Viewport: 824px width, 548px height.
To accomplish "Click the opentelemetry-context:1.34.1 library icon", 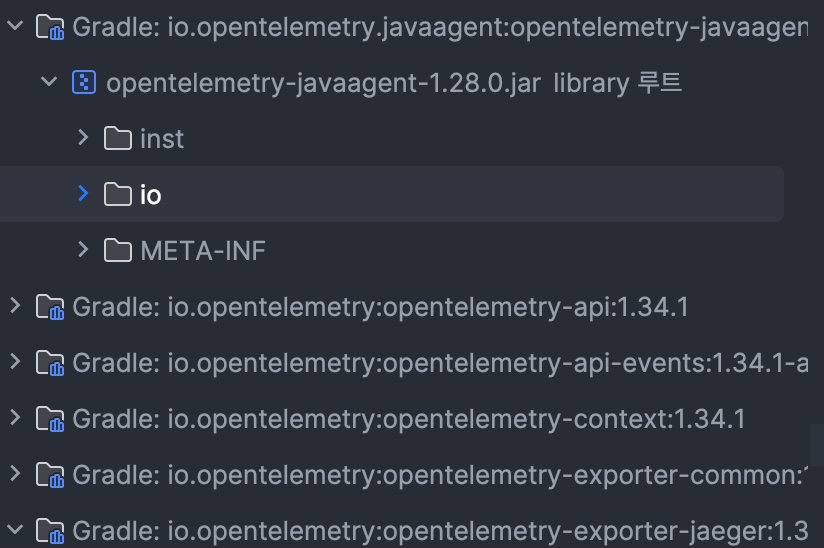I will click(x=50, y=418).
